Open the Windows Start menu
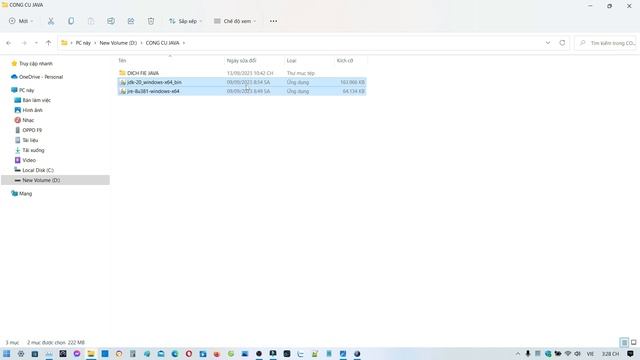640x360 pixels. coord(7,353)
